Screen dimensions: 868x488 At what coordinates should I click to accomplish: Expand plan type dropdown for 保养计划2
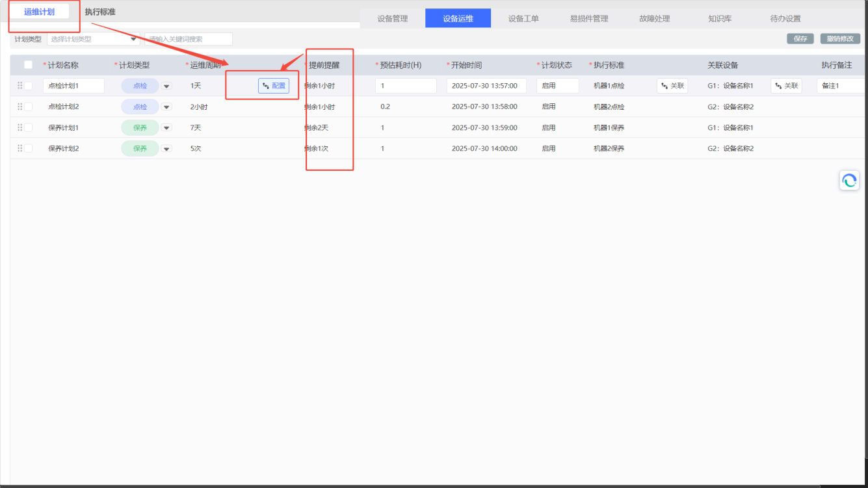pos(166,149)
